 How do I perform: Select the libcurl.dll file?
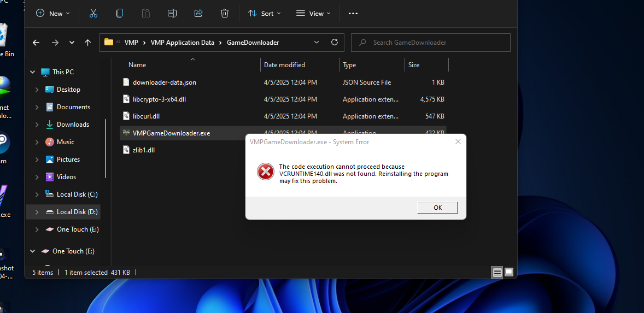click(x=146, y=116)
